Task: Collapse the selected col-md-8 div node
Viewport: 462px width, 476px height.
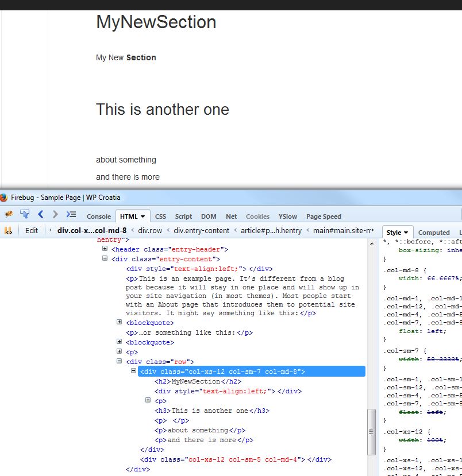Action: click(x=133, y=371)
